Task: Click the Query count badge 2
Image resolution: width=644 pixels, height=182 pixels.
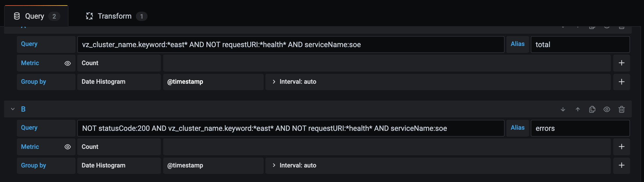Action: click(x=54, y=16)
